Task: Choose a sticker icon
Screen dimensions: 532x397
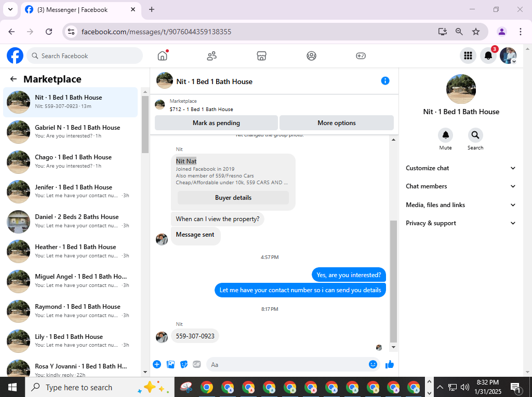Action: tap(184, 364)
